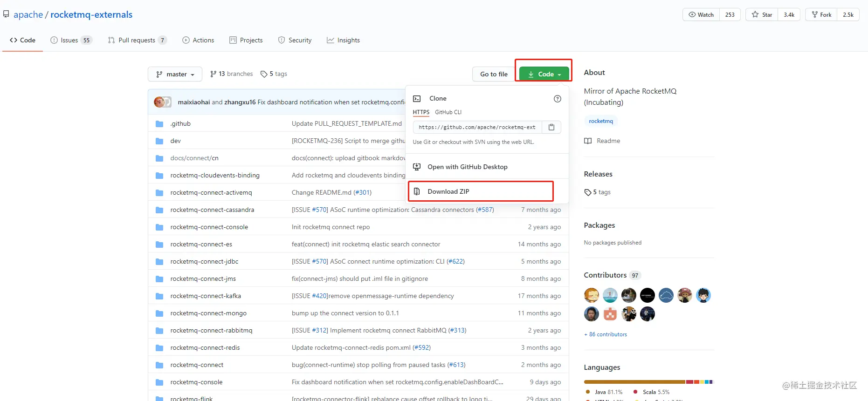Switch to the GitHub CLI clone tab
868x401 pixels.
(x=448, y=112)
